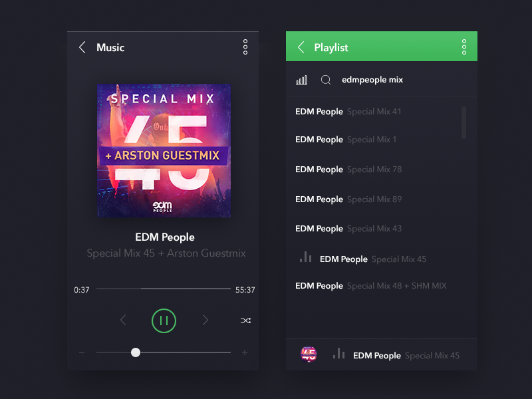
Task: Click the search magnifier icon
Action: [x=326, y=79]
